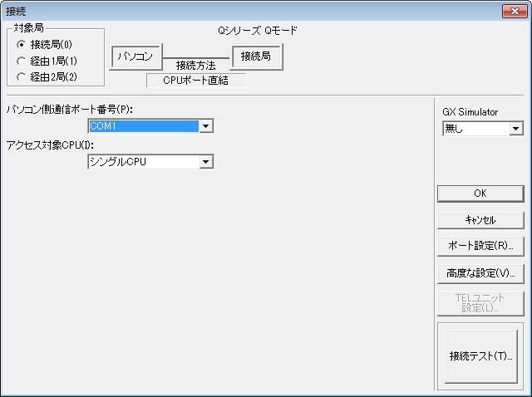Select the 接続局(0) radio button
Image resolution: width=532 pixels, height=397 pixels.
[x=22, y=45]
